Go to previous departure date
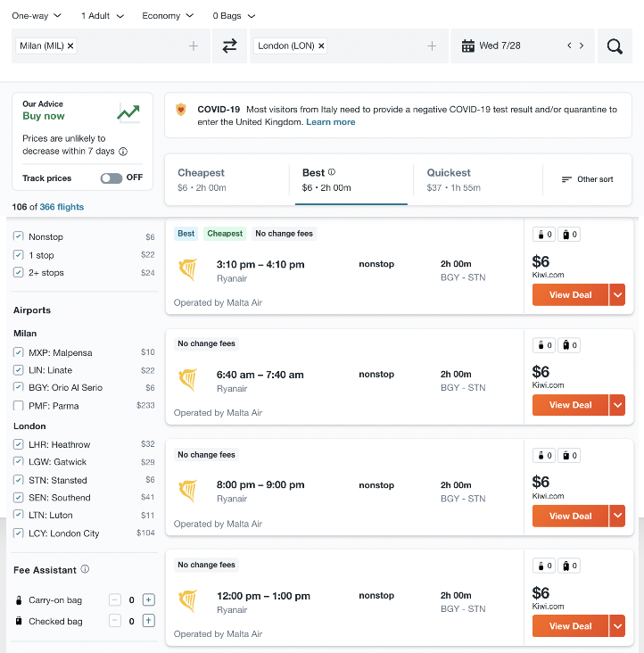The width and height of the screenshot is (644, 653). point(569,45)
